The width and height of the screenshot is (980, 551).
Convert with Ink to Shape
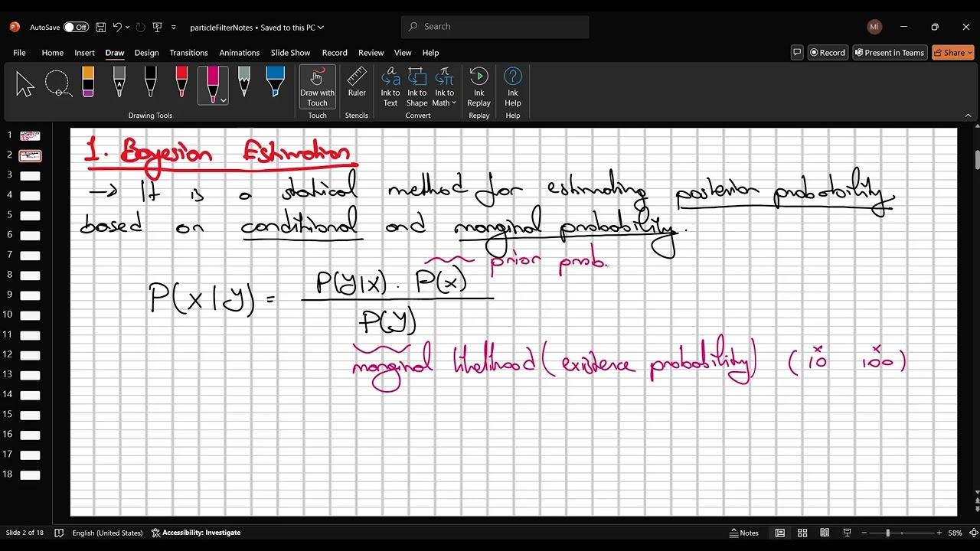(x=416, y=87)
